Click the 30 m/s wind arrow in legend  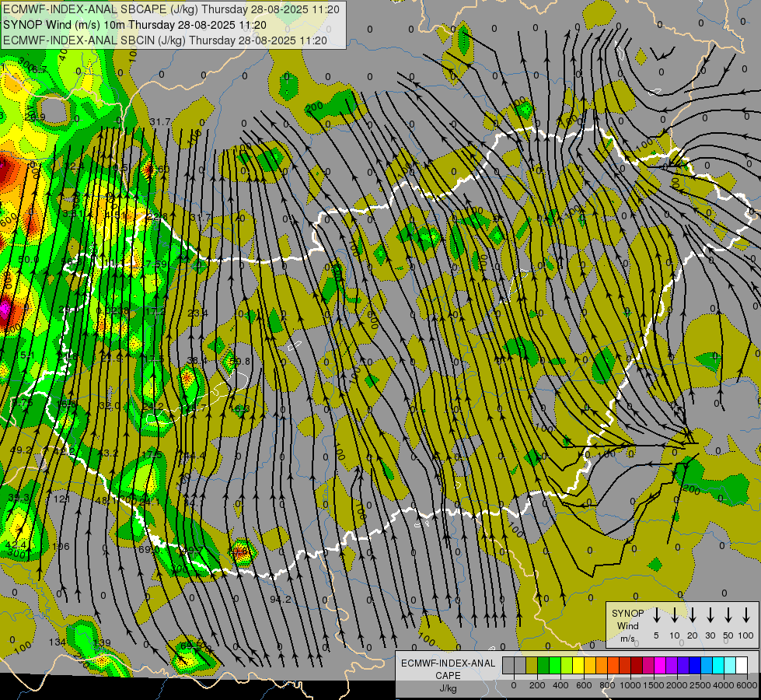[x=710, y=615]
